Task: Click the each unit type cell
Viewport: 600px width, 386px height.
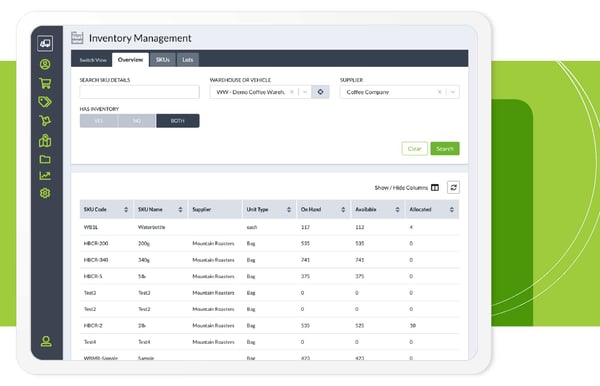Action: [252, 227]
